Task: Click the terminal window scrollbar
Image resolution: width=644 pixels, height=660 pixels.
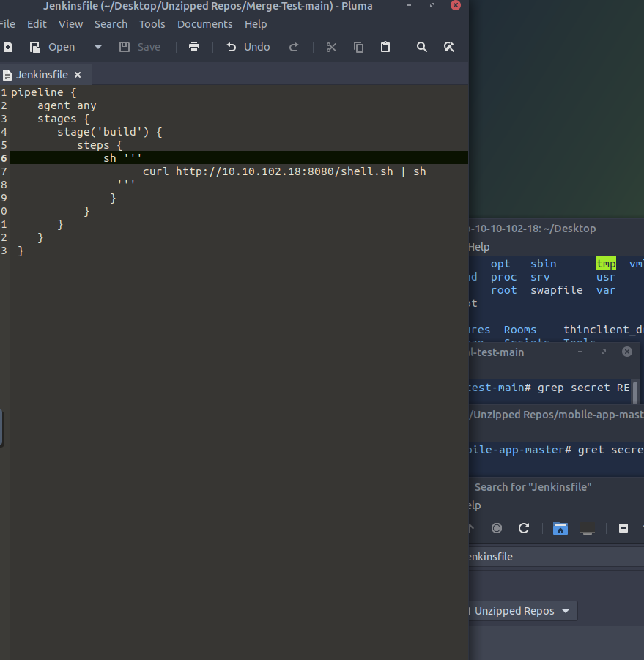Action: click(635, 393)
